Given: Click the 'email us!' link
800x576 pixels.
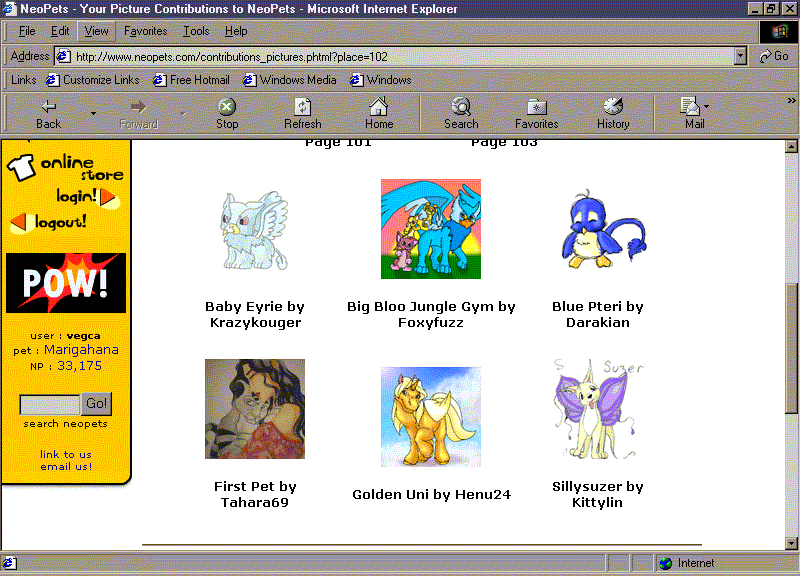Looking at the screenshot, I should [x=66, y=466].
